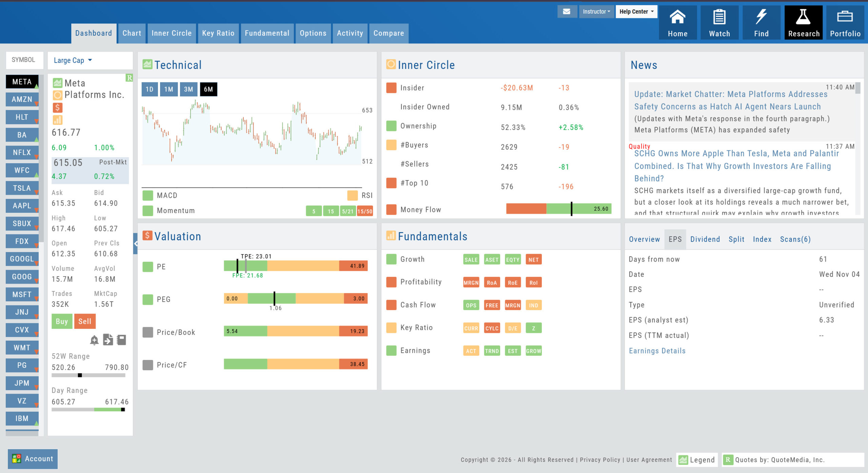Toggle the 15 momentum period
Viewport: 868px width, 473px height.
click(331, 211)
